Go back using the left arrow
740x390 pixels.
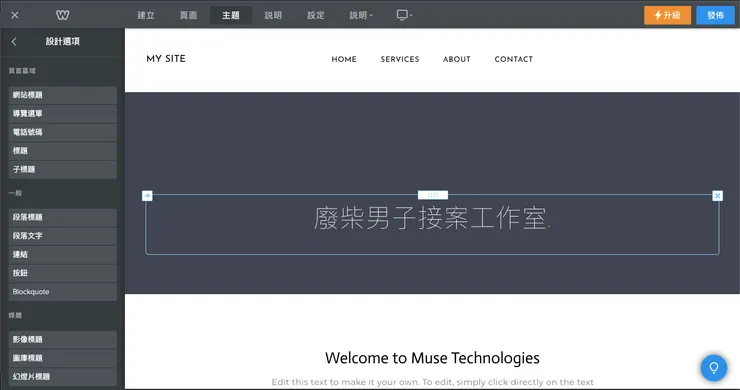coord(14,42)
